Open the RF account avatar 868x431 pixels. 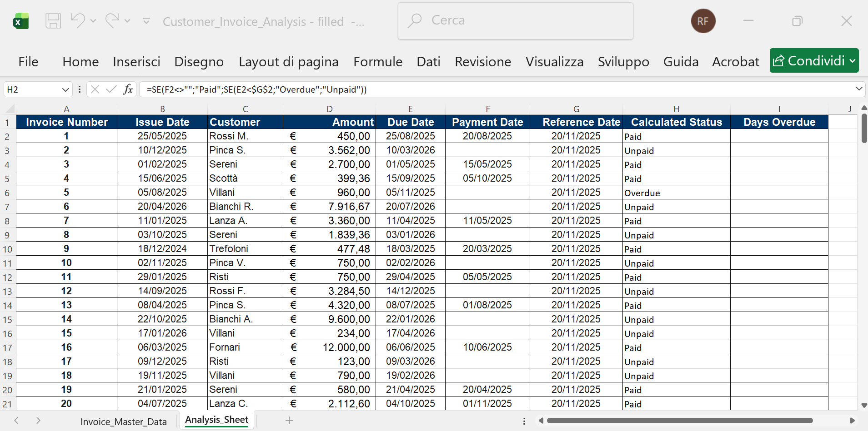click(703, 21)
